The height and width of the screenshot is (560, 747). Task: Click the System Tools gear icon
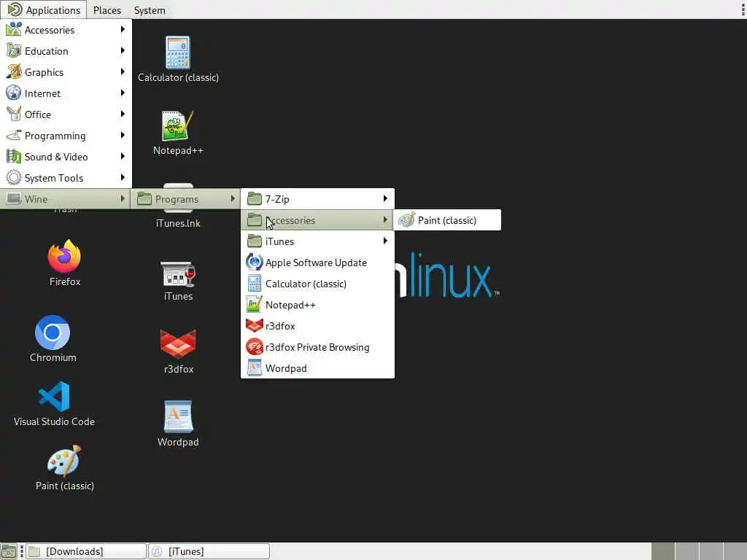13,178
